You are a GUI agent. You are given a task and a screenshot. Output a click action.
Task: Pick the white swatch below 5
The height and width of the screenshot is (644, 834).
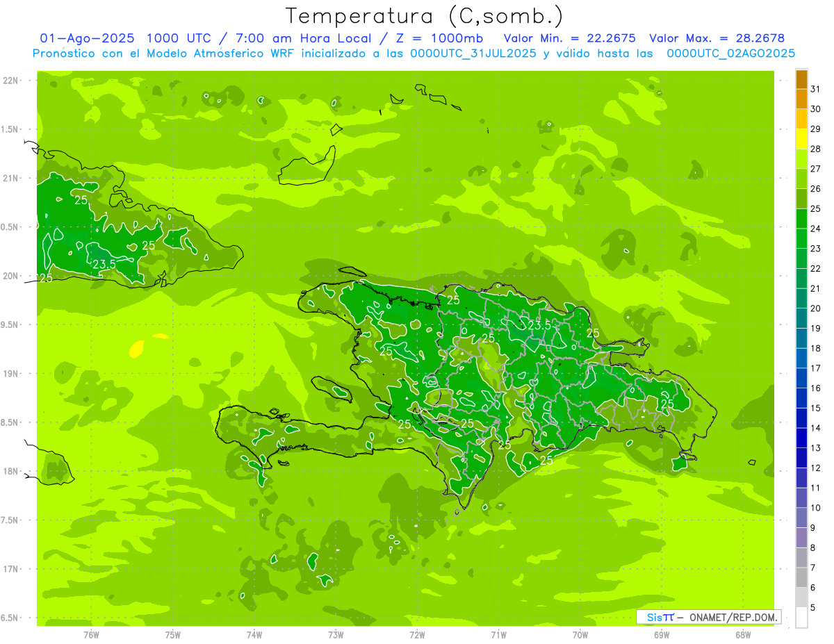pos(801,618)
